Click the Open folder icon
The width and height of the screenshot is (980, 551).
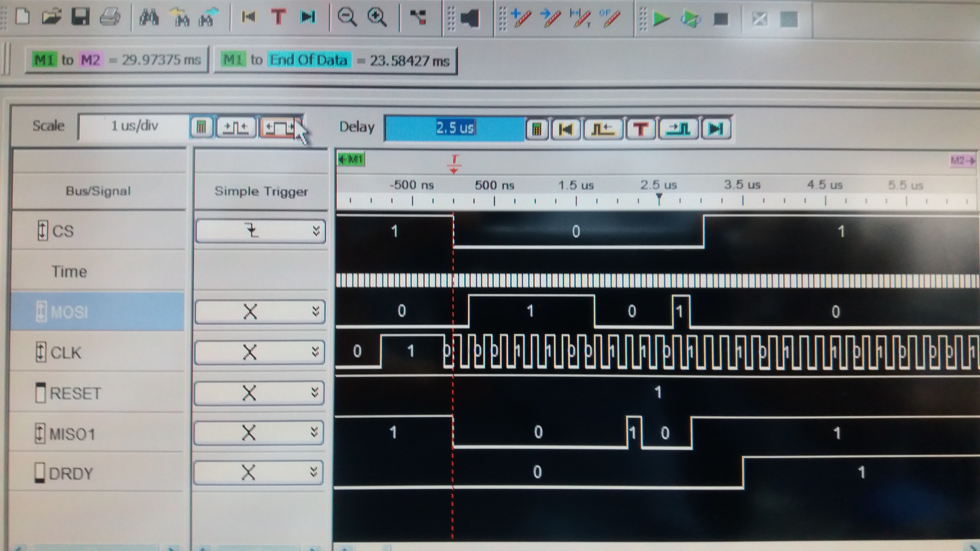pos(51,17)
